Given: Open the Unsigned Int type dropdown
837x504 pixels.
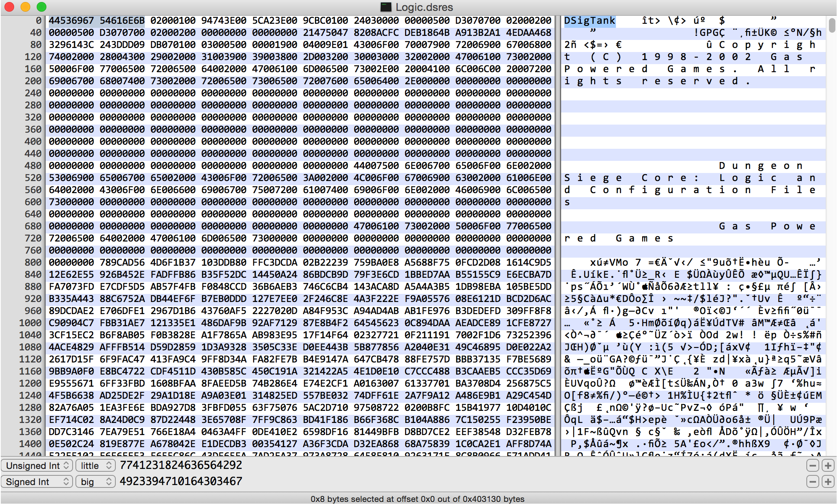Looking at the screenshot, I should click(x=37, y=466).
